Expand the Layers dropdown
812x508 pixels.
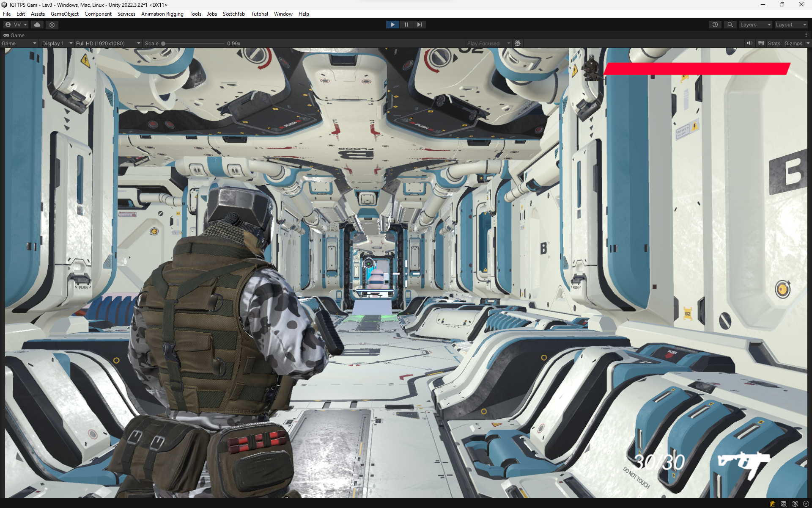coord(755,25)
